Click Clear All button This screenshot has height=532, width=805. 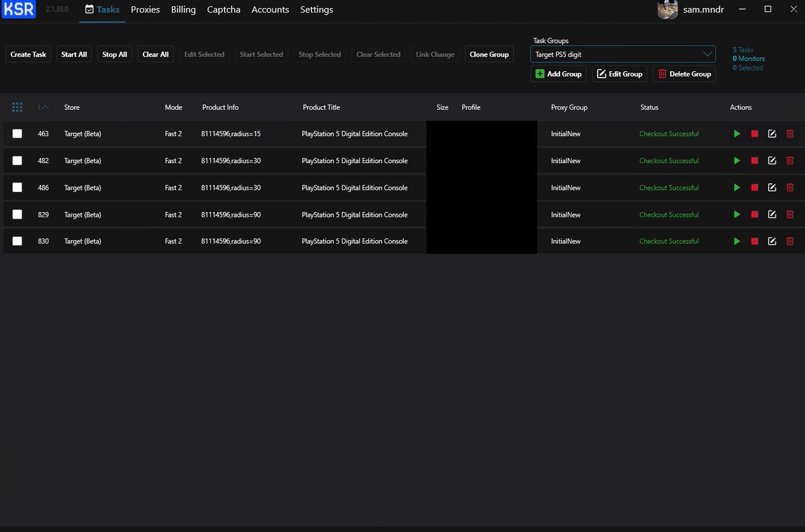click(156, 54)
